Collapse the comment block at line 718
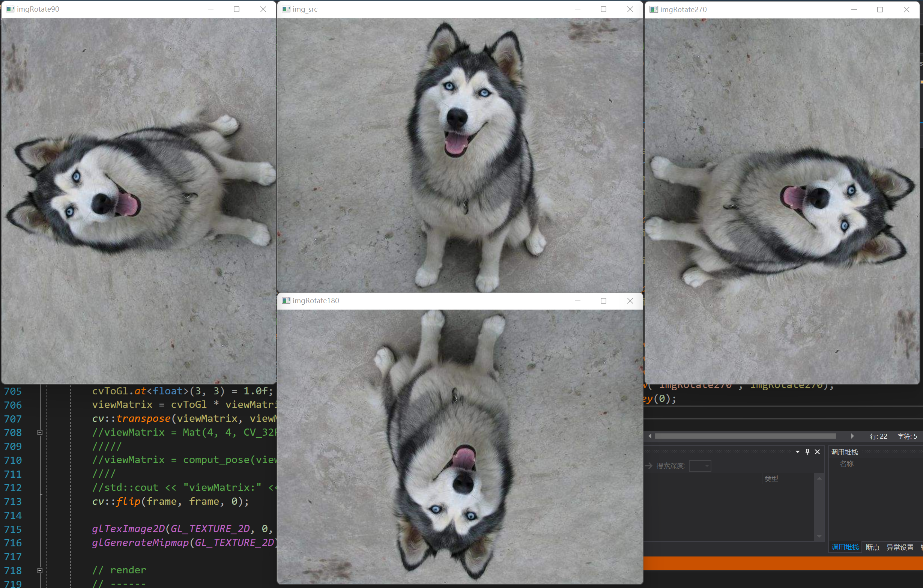923x588 pixels. pos(40,570)
